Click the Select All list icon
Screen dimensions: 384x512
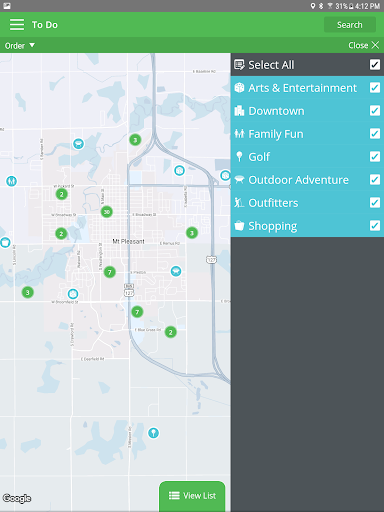pyautogui.click(x=239, y=65)
